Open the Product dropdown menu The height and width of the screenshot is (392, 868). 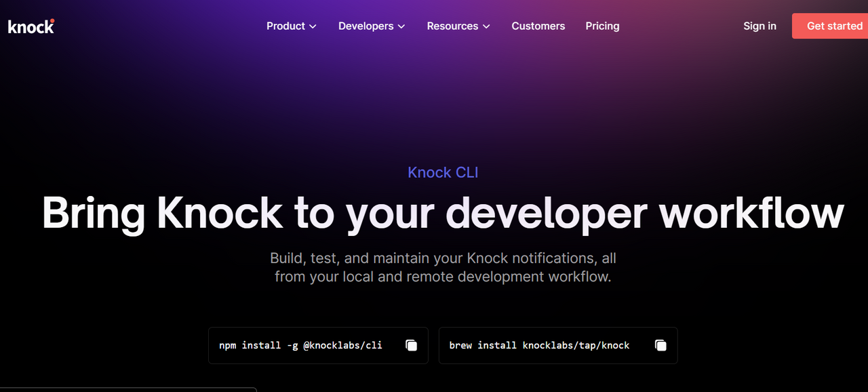(x=292, y=26)
